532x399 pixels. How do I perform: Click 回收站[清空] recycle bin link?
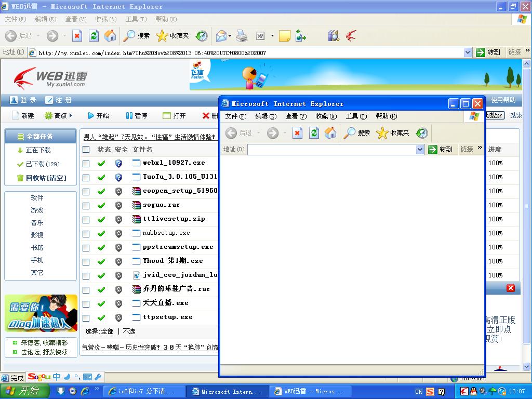[x=42, y=178]
